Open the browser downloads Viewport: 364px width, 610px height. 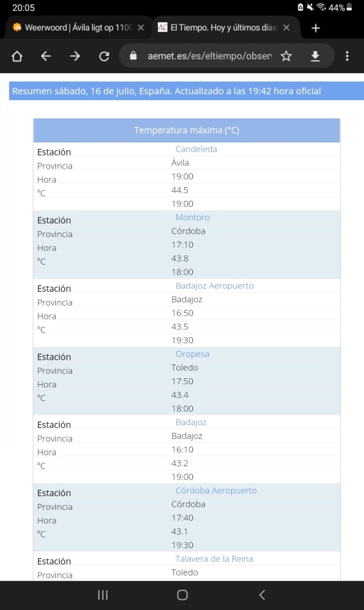pos(315,56)
